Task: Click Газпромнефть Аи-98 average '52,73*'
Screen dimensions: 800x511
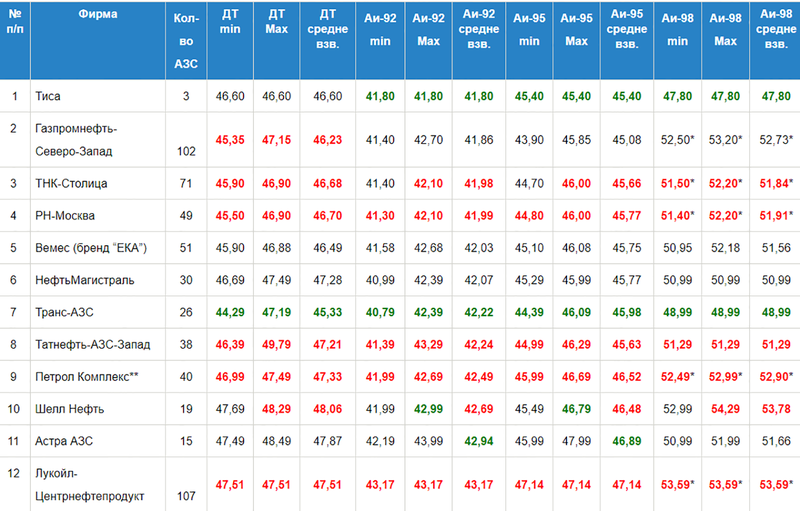Action: [x=776, y=140]
